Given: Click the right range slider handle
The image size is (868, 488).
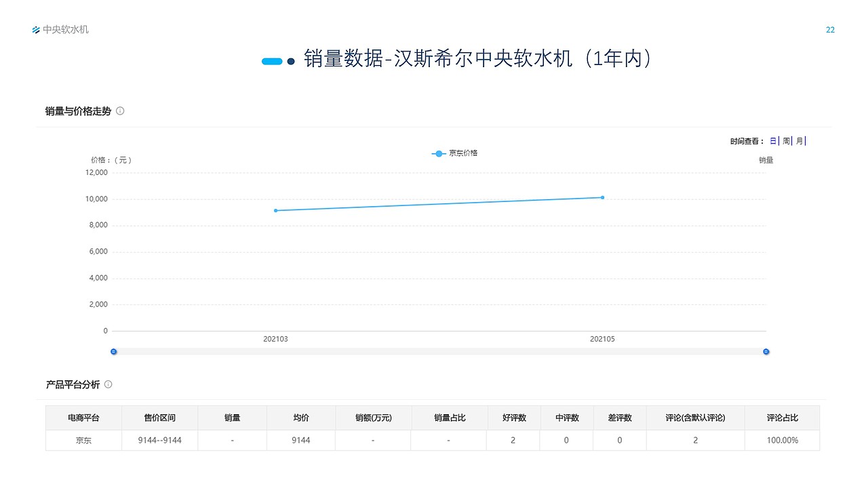Looking at the screenshot, I should [766, 351].
